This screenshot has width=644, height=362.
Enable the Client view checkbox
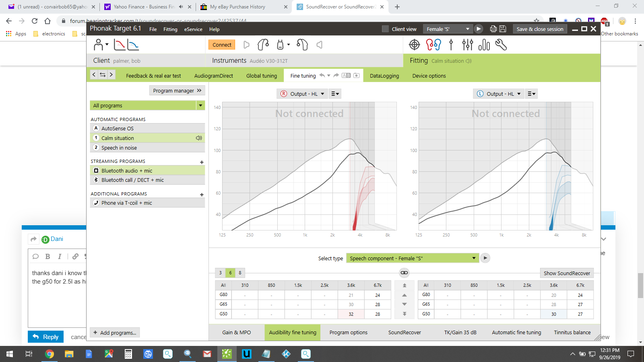tap(385, 29)
